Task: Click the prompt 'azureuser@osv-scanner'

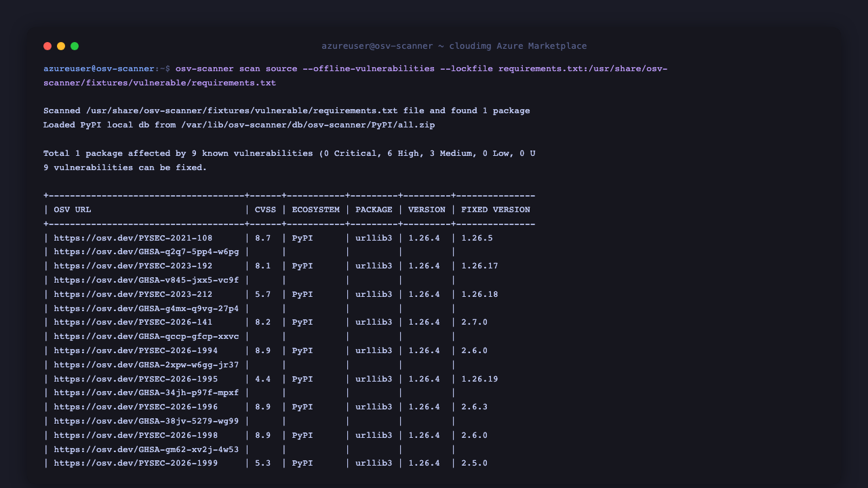Action: point(99,68)
